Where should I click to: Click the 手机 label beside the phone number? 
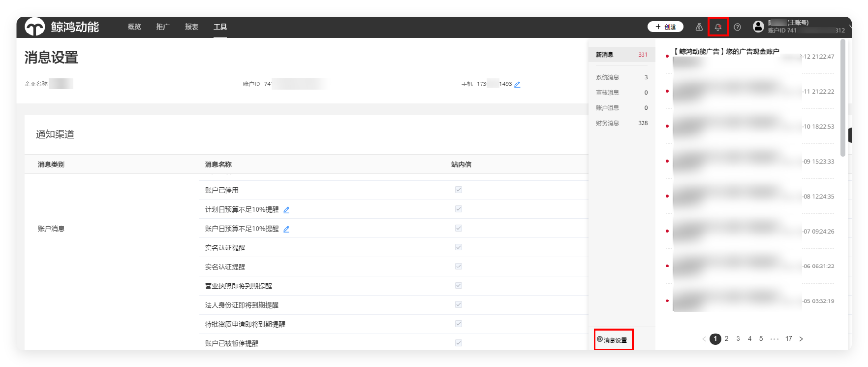click(x=467, y=84)
